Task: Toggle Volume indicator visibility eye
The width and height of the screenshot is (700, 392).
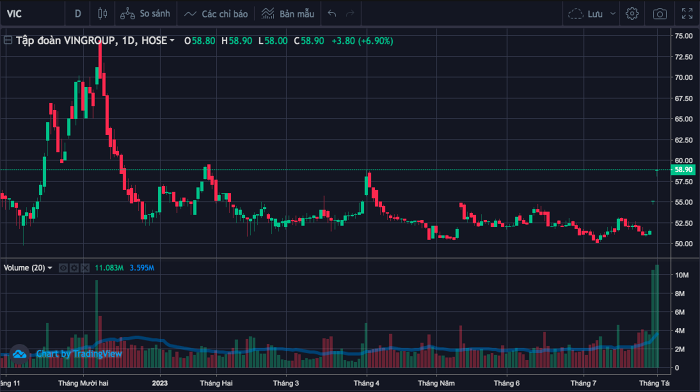Action: point(63,268)
